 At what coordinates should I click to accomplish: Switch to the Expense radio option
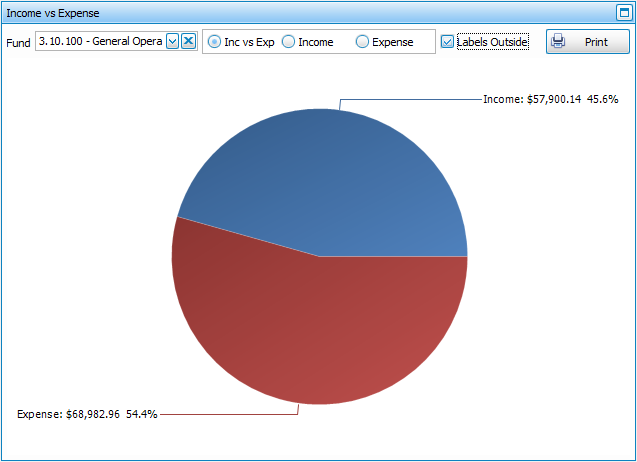363,42
